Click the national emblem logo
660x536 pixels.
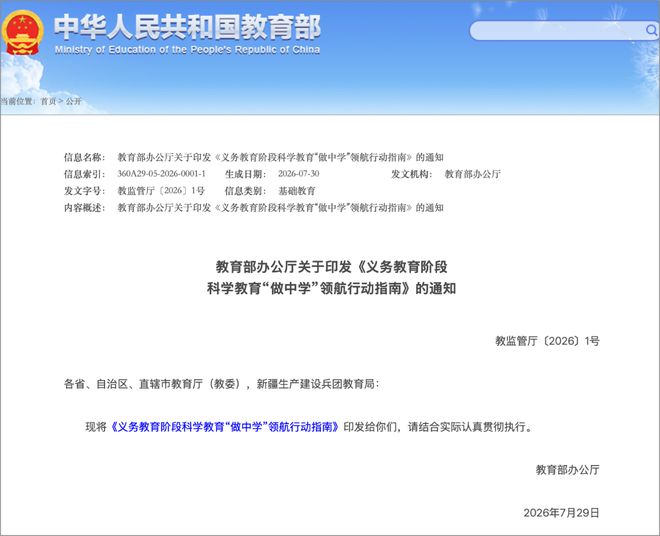pyautogui.click(x=22, y=33)
